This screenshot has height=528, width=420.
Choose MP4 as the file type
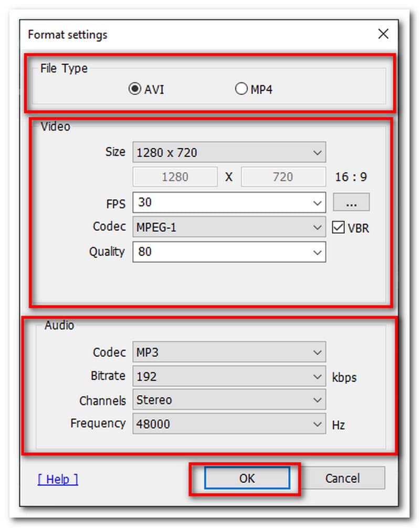point(241,89)
